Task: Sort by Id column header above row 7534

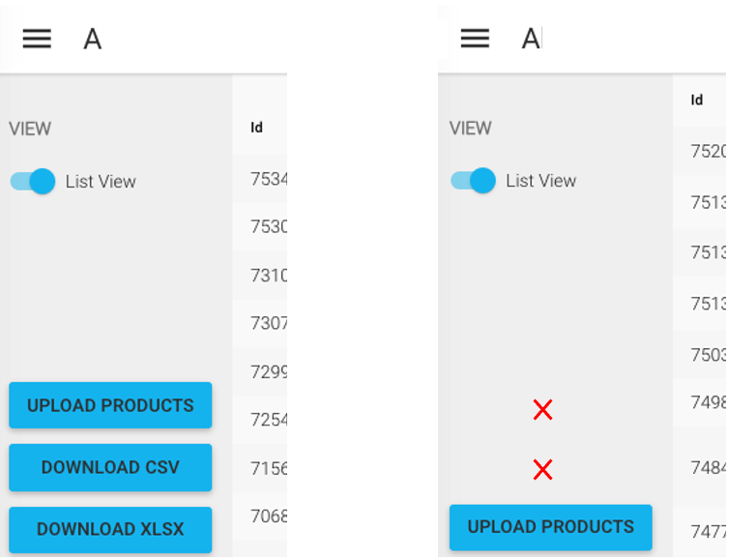Action: pyautogui.click(x=257, y=128)
